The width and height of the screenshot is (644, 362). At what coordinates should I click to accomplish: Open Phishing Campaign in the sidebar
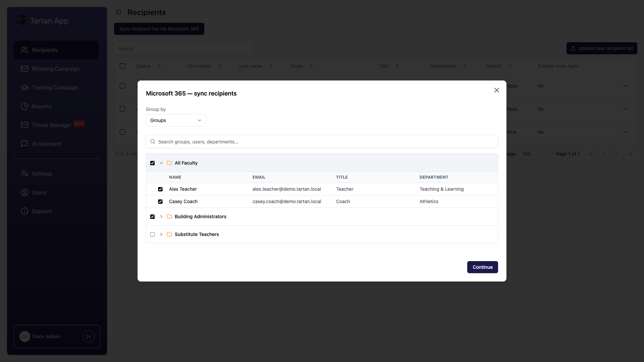coord(56,69)
